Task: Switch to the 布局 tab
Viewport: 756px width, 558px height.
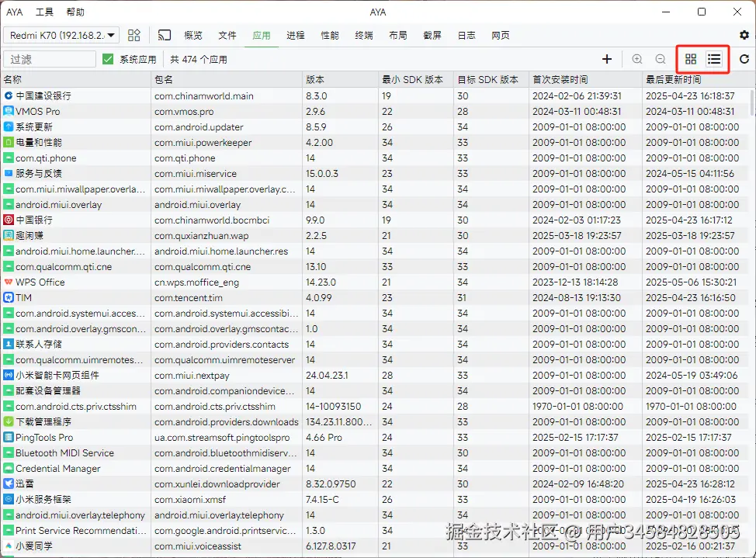Action: click(x=398, y=35)
